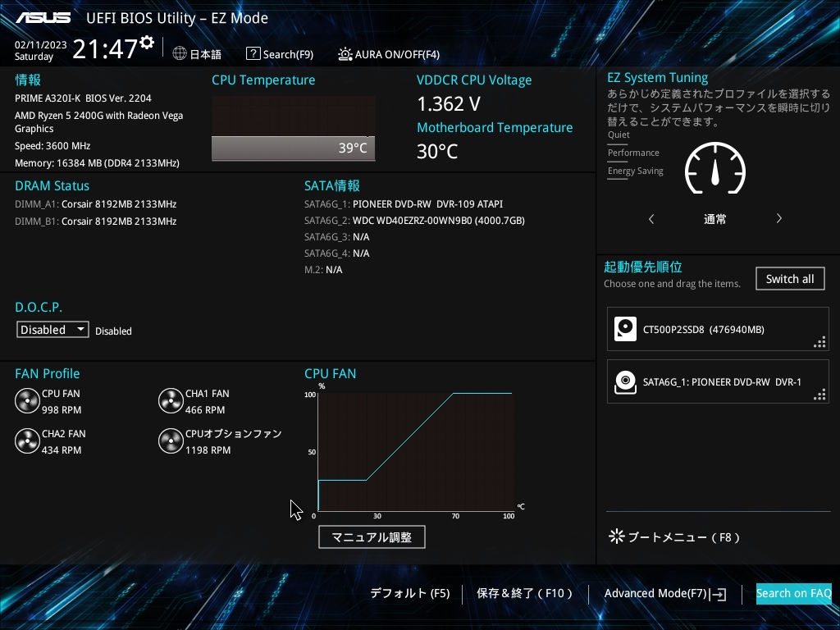The height and width of the screenshot is (630, 840).
Task: Click the CPU option fan spinner icon
Action: point(171,441)
